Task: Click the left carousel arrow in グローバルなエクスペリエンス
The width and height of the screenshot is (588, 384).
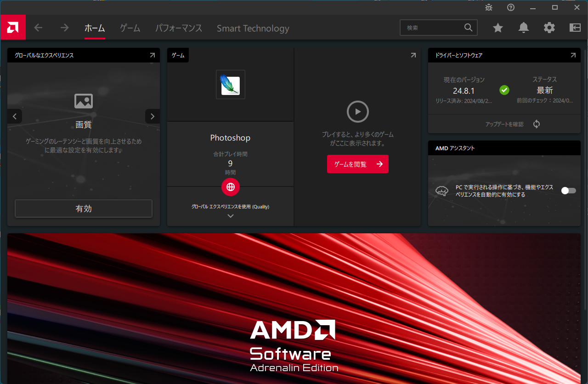Action: (15, 116)
